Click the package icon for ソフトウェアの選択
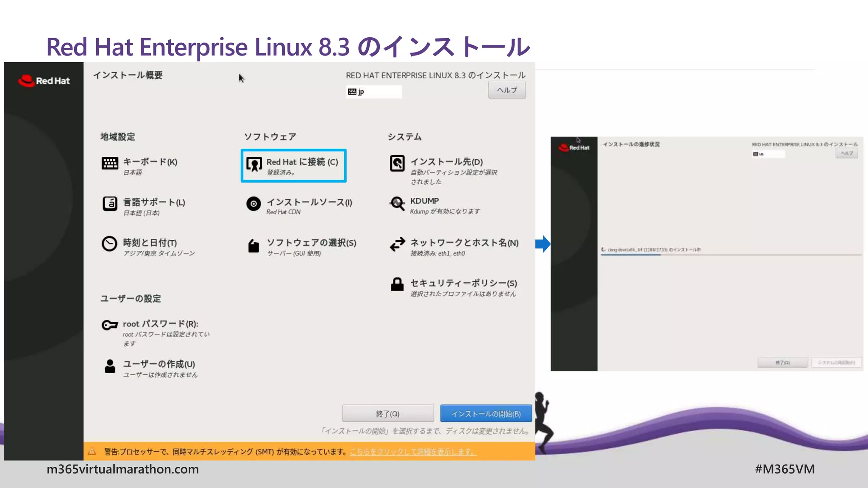 tap(253, 246)
